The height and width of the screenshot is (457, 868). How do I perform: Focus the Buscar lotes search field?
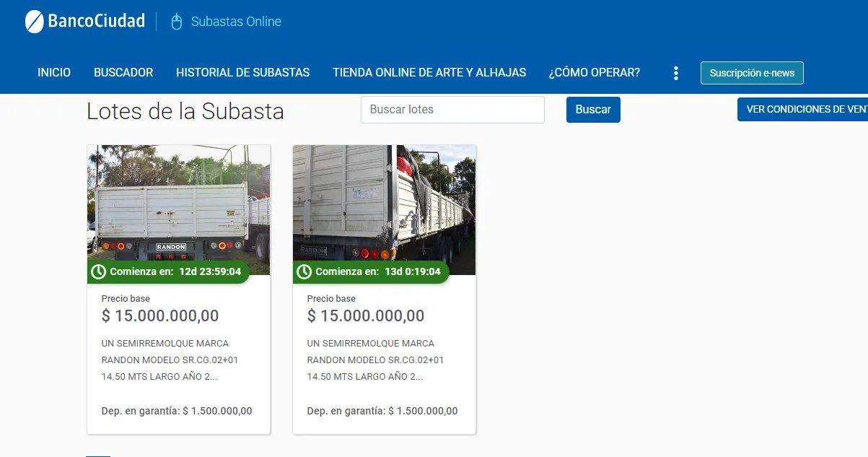point(452,110)
